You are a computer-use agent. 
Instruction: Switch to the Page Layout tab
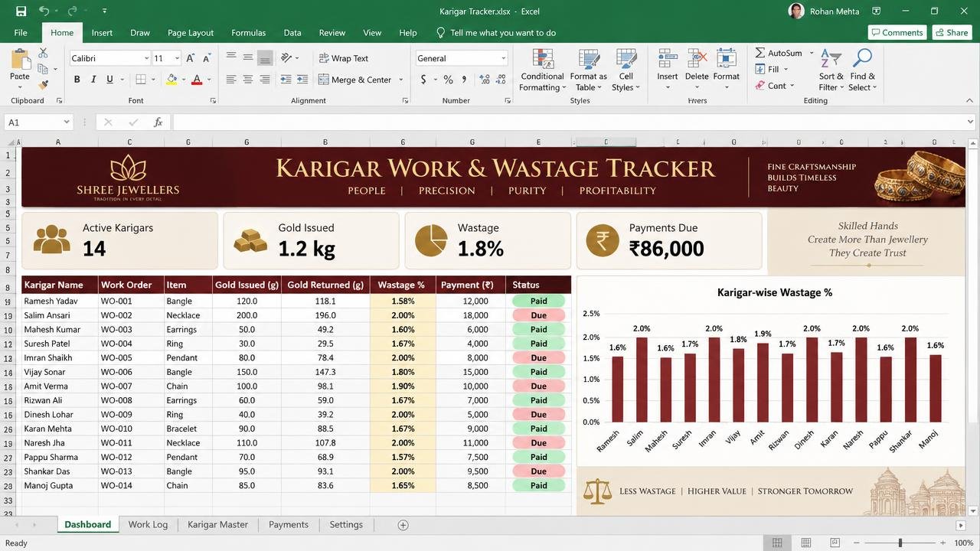191,33
